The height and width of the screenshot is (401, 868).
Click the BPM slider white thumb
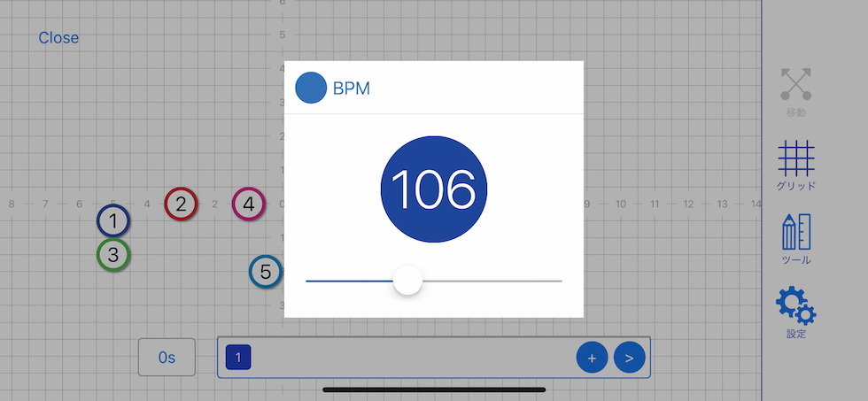click(x=407, y=281)
